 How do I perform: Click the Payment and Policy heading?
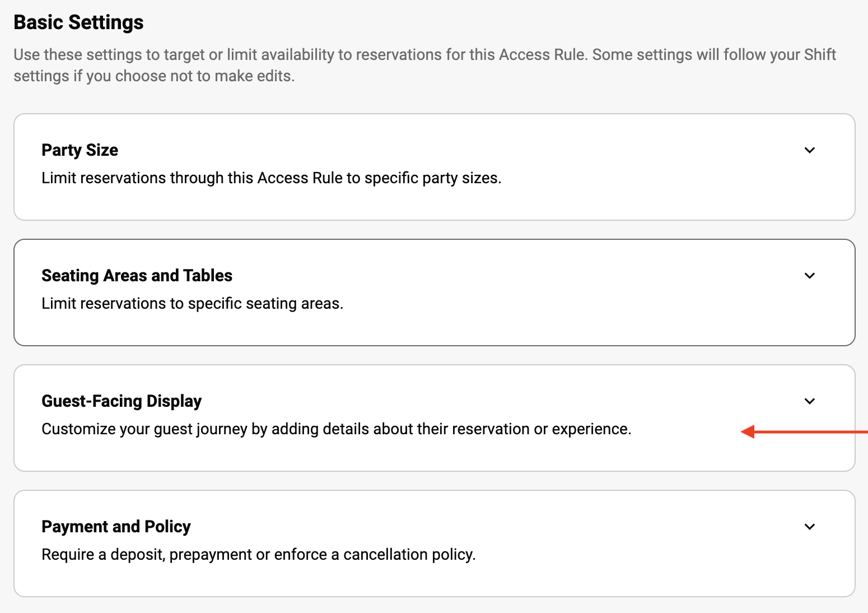point(116,527)
